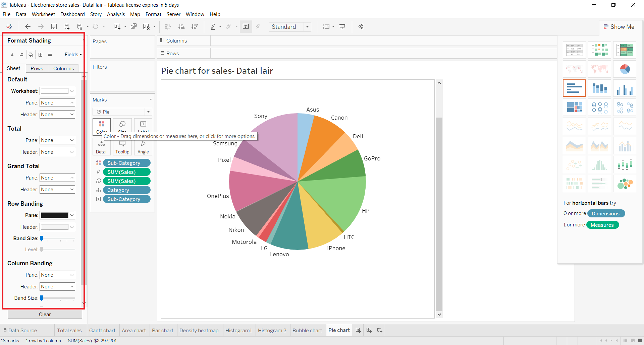Viewport: 644px width, 345px height.
Task: Click the Highlight pen toolbar icon
Action: click(x=213, y=26)
